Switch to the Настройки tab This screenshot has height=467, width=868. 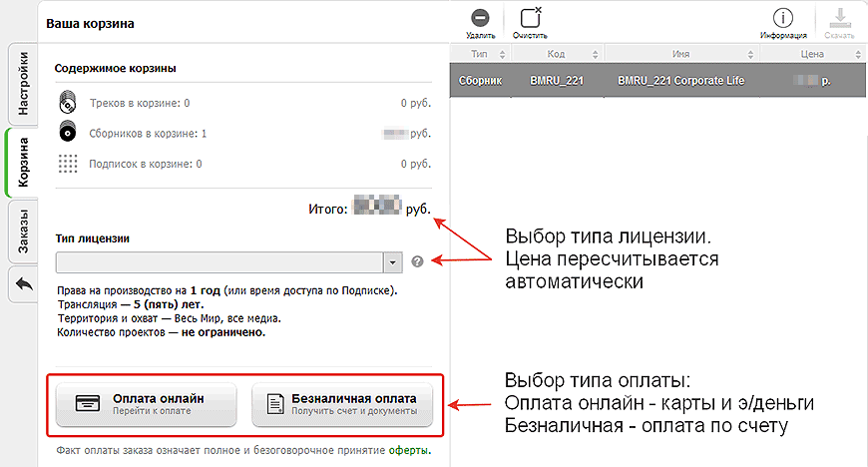tap(23, 85)
